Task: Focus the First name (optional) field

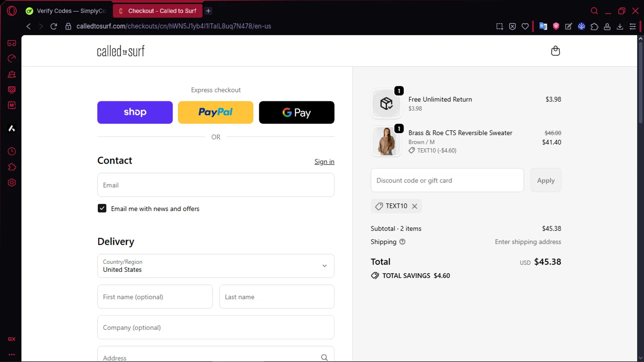Action: 155,297
